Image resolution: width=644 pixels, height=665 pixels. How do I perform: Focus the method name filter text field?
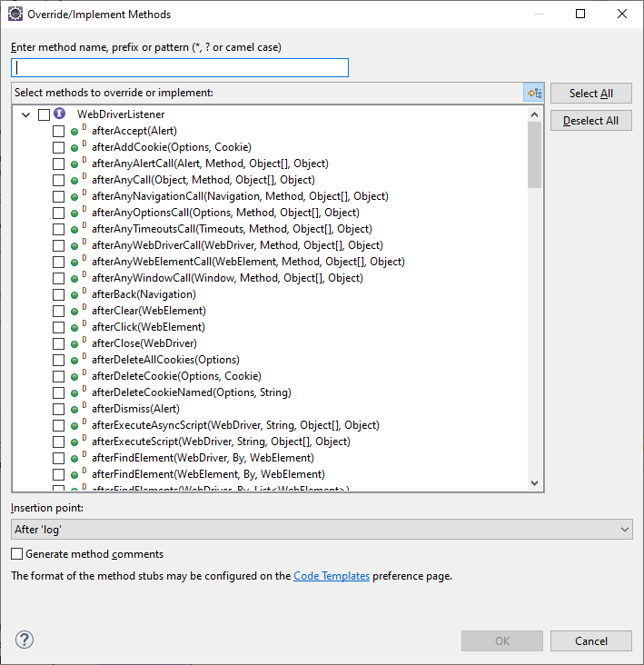tap(180, 68)
